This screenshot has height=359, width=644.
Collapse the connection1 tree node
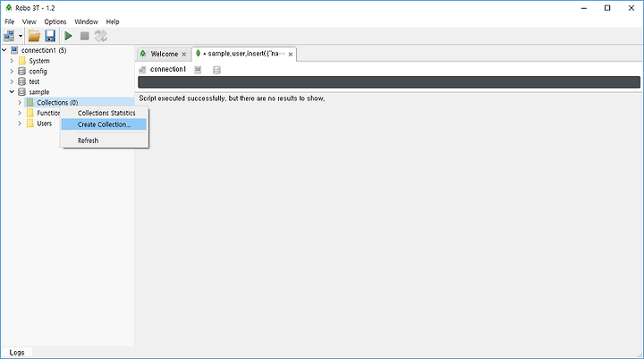coord(4,50)
